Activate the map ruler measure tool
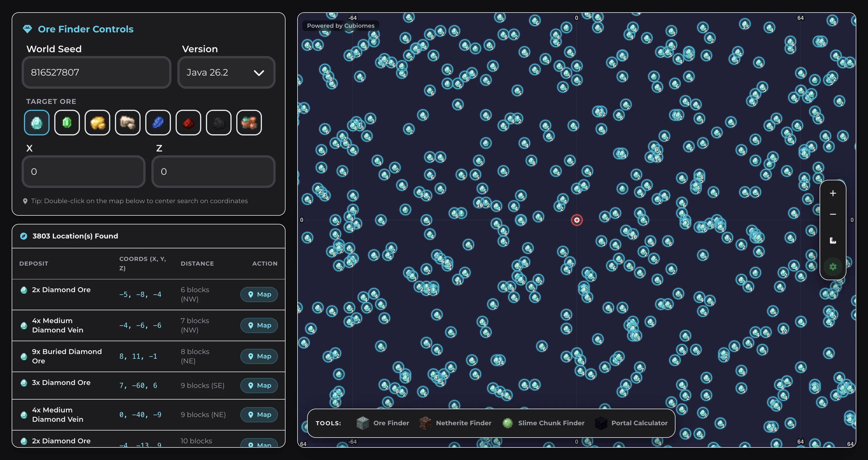The height and width of the screenshot is (460, 868). click(x=833, y=241)
